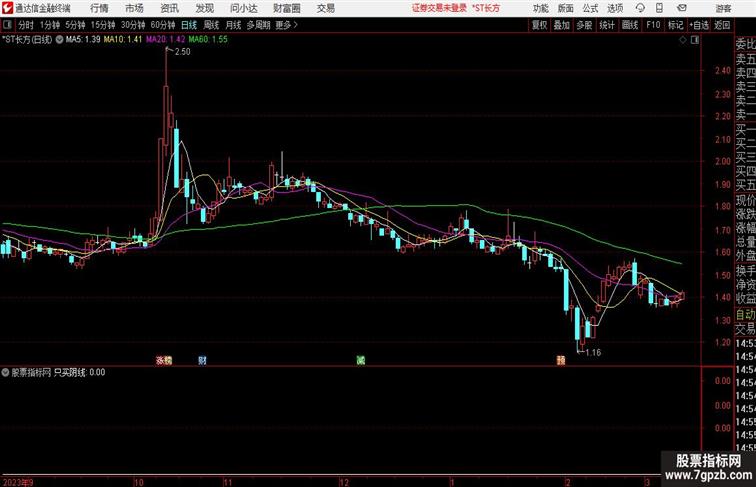Switch to the 分时 chart tab
This screenshot has height=487, width=756.
[x=26, y=25]
